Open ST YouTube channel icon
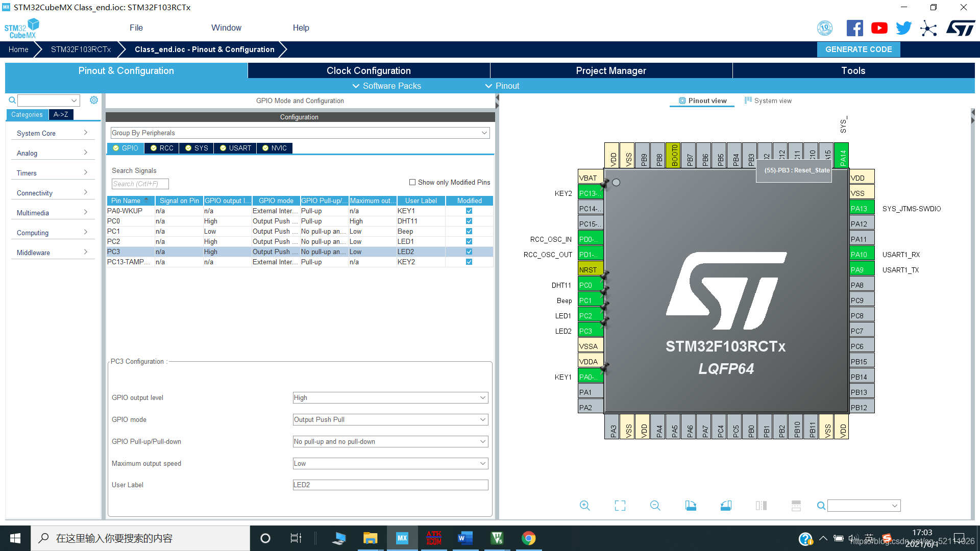The height and width of the screenshot is (551, 980). point(879,28)
